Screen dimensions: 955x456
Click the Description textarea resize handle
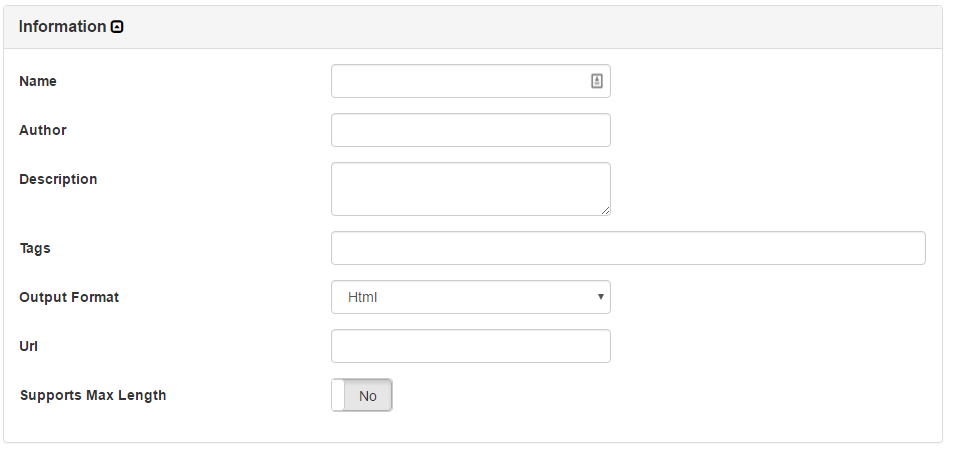click(605, 210)
